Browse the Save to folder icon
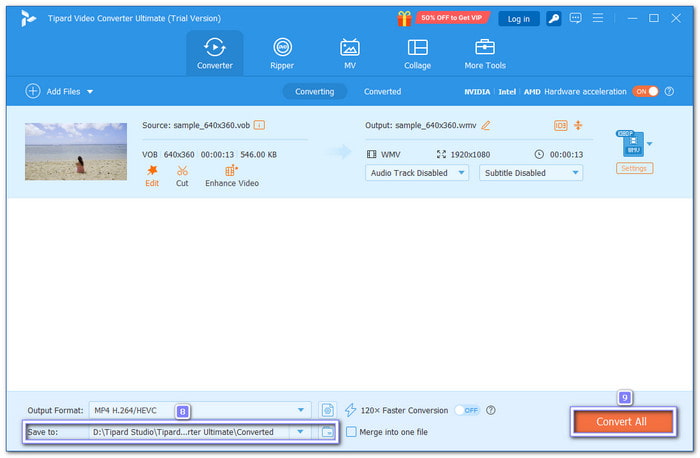The height and width of the screenshot is (458, 700). [327, 432]
